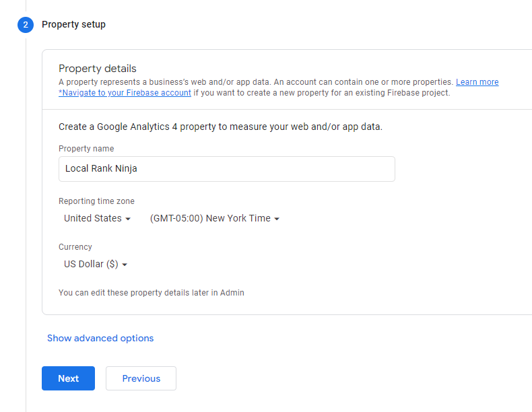
Task: Go back with the Previous button
Action: [x=141, y=378]
